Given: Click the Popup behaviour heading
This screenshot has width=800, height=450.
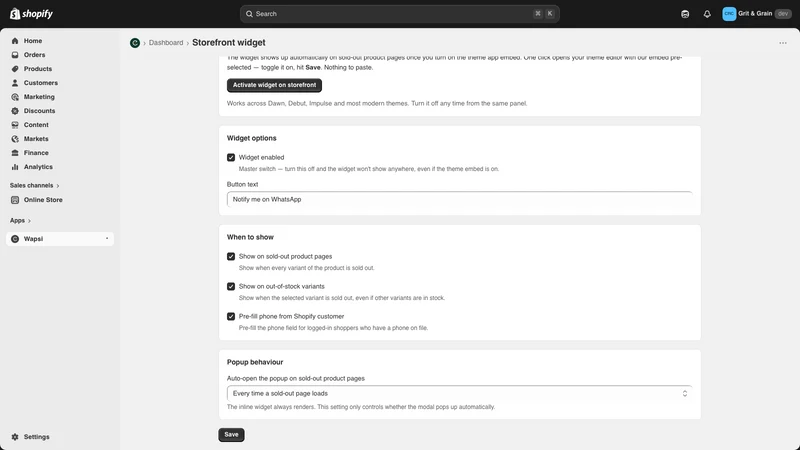Looking at the screenshot, I should 255,362.
